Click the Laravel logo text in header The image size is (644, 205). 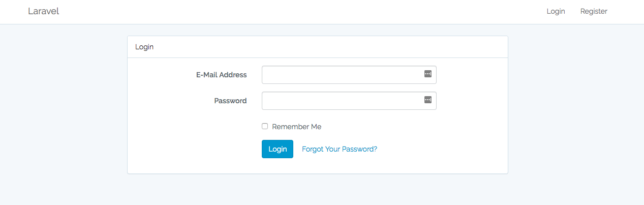(44, 11)
